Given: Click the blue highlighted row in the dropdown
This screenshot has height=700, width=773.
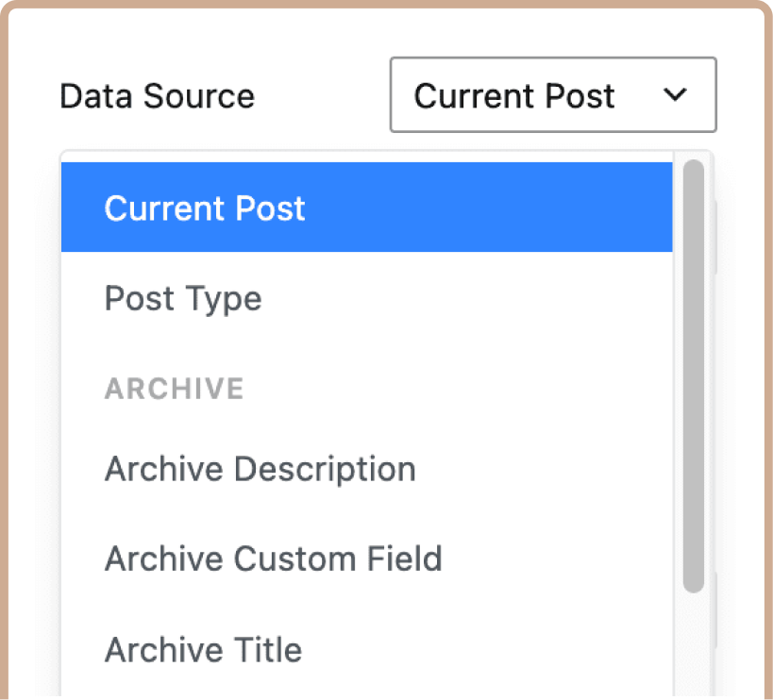Looking at the screenshot, I should [x=367, y=207].
